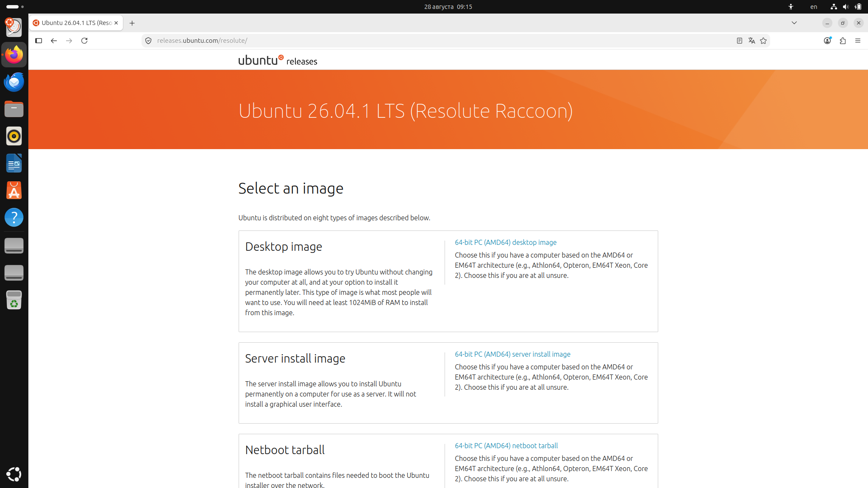868x488 pixels.
Task: Close the Ubuntu 26.04.1 LTS tab
Action: point(116,23)
